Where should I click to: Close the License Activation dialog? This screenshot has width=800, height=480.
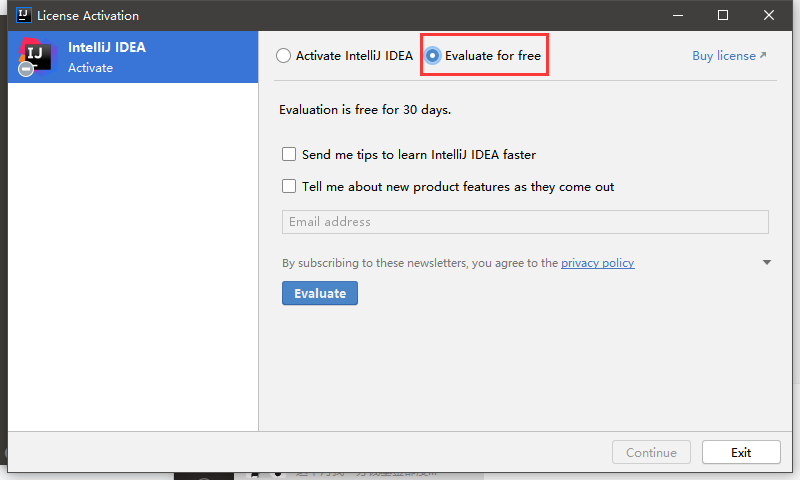point(769,15)
